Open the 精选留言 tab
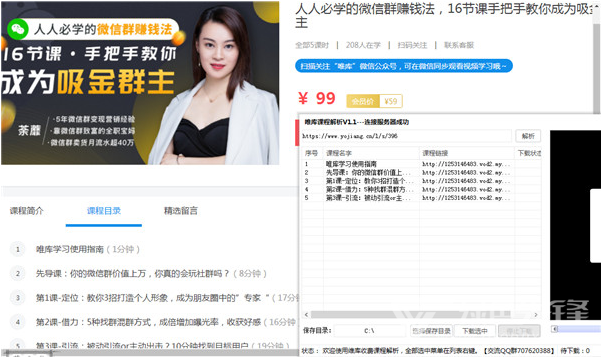 180,211
